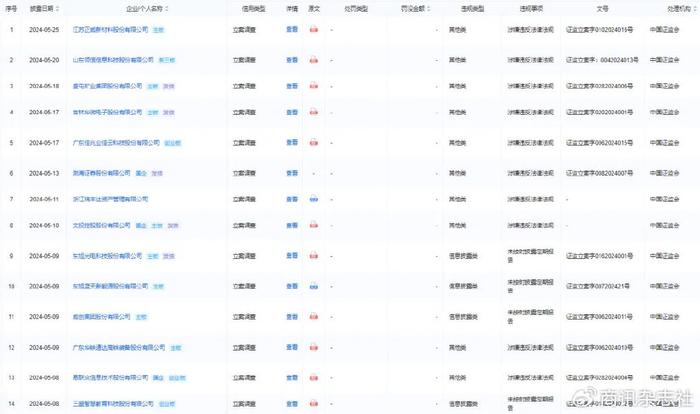
Task: Click the 原文 column header
Action: (x=314, y=8)
